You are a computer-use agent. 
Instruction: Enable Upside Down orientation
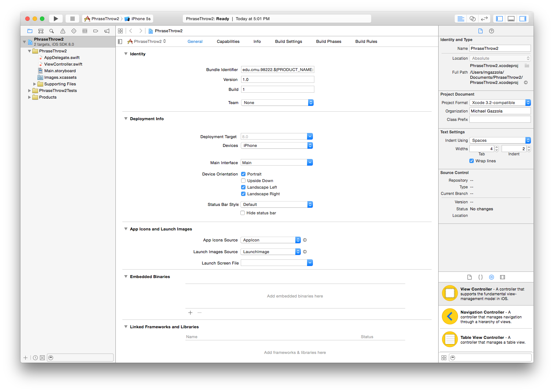(243, 181)
